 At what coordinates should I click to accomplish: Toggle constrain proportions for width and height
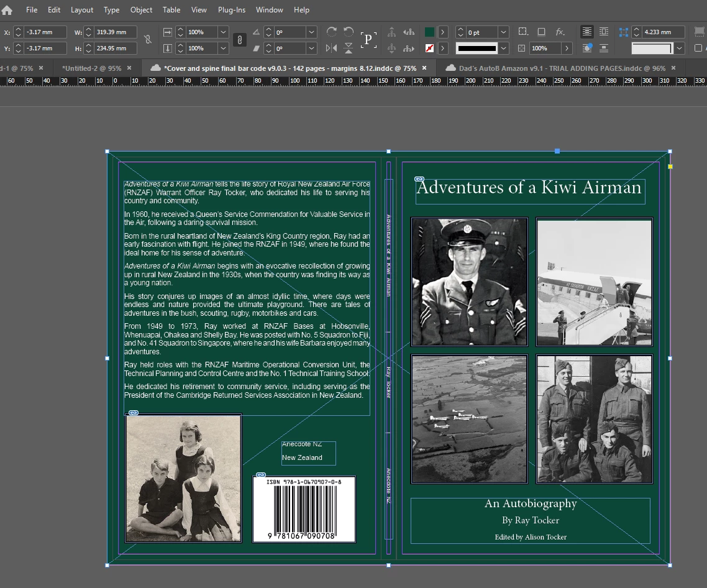tap(147, 40)
